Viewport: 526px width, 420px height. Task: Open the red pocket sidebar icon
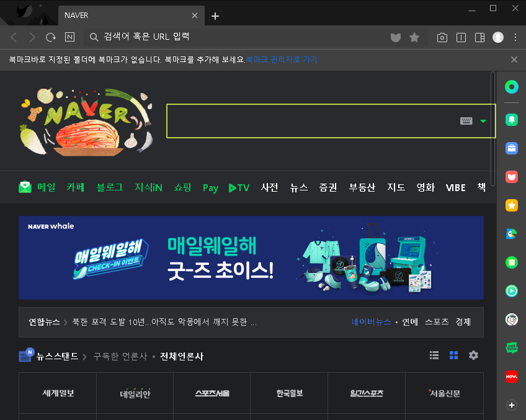512,177
